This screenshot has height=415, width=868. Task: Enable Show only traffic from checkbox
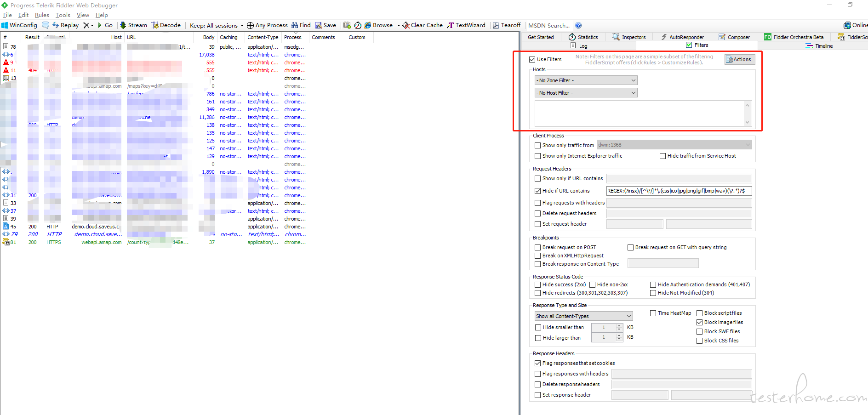coord(537,145)
